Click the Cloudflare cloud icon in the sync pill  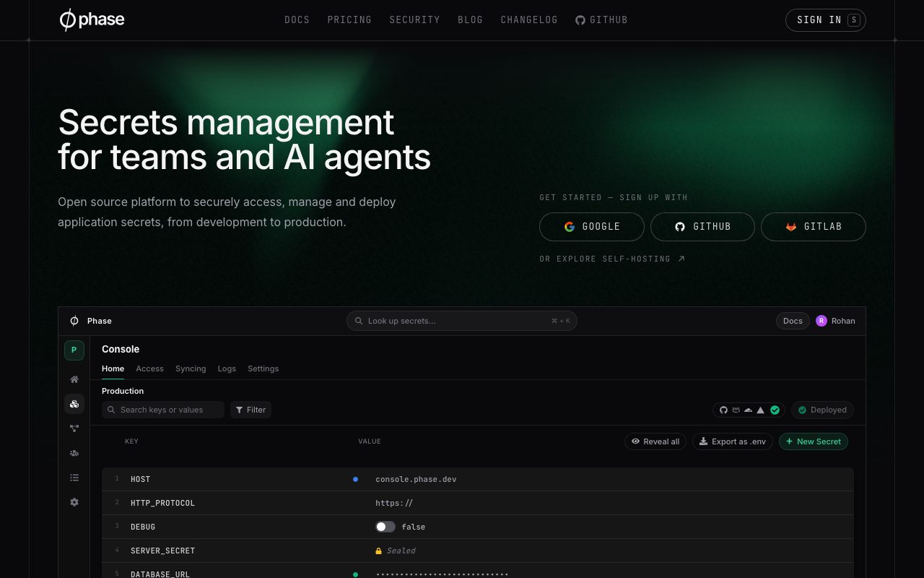[x=748, y=410]
